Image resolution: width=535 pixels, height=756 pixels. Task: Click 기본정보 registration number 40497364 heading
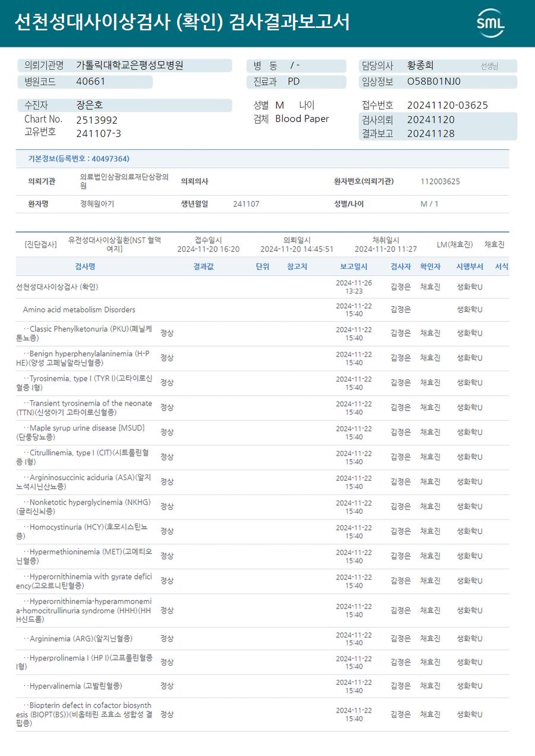[x=78, y=159]
